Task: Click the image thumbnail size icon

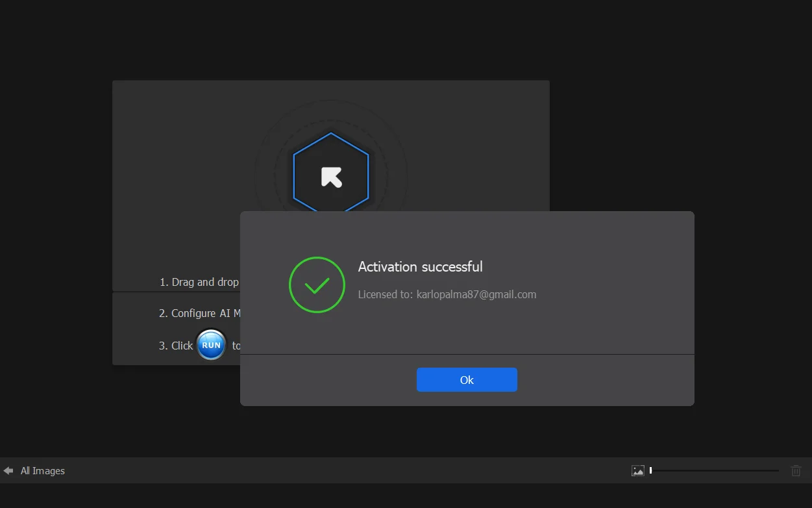Action: [x=638, y=470]
